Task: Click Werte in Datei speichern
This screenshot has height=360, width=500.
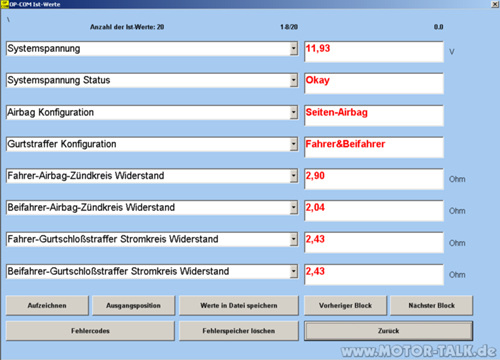Action: pos(239,305)
